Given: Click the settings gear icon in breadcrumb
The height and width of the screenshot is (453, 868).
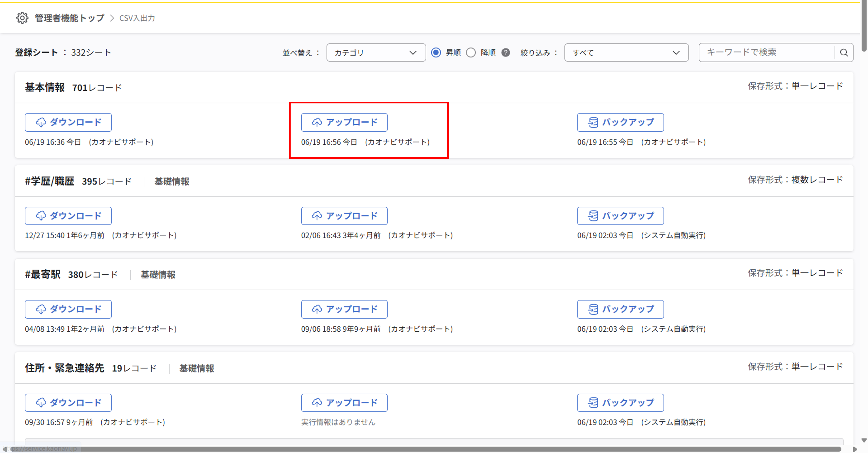Looking at the screenshot, I should pyautogui.click(x=22, y=18).
